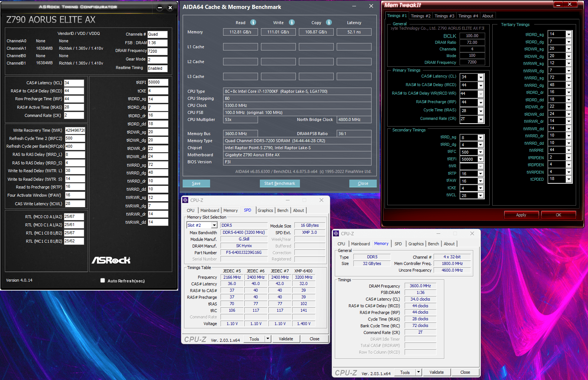Image resolution: width=588 pixels, height=380 pixels.
Task: Open the Graphics tab in CPU-Z SPD window
Action: coord(265,210)
